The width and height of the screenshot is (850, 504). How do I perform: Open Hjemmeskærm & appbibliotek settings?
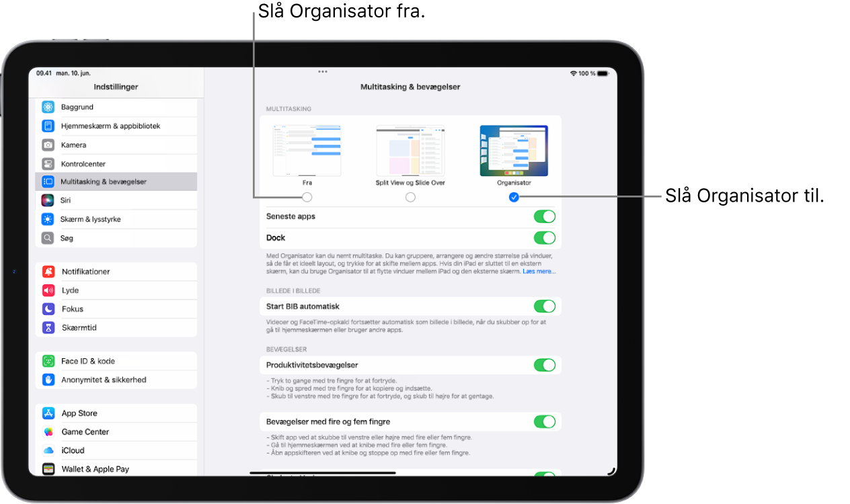[116, 126]
